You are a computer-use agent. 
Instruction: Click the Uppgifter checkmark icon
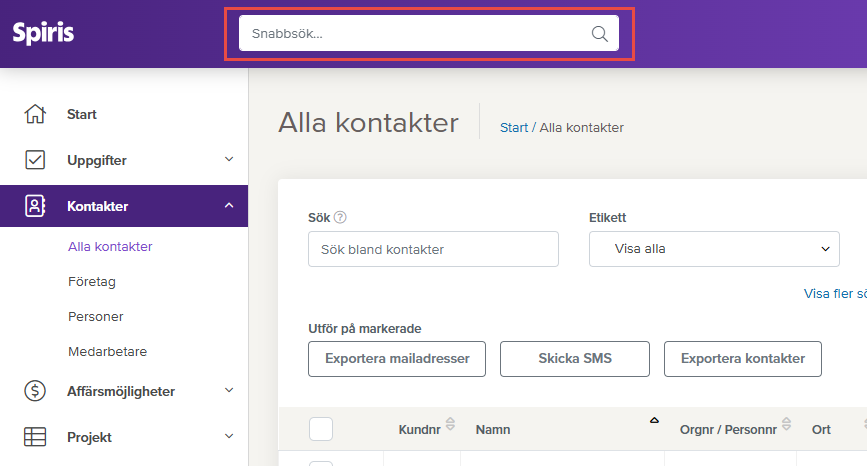point(35,160)
